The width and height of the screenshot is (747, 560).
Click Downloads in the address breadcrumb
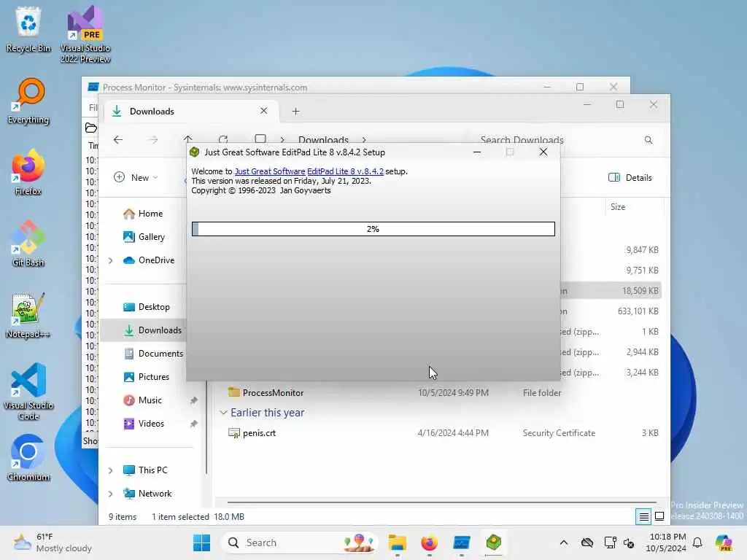click(x=323, y=140)
